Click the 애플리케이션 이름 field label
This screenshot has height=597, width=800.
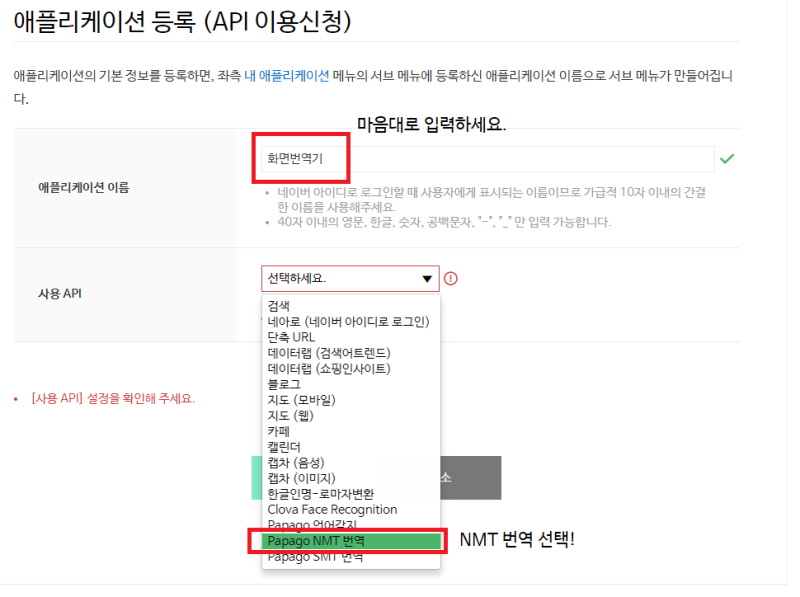tap(84, 188)
